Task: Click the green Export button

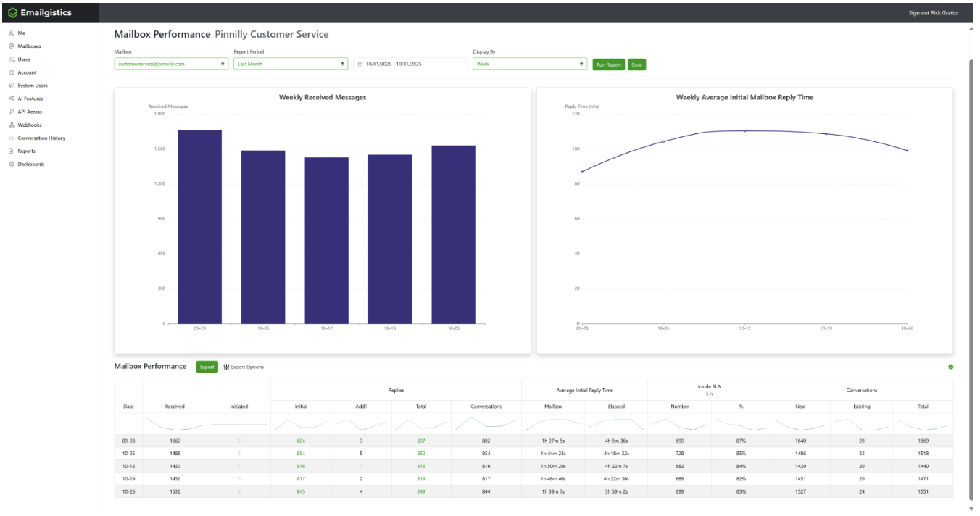Action: pos(207,367)
